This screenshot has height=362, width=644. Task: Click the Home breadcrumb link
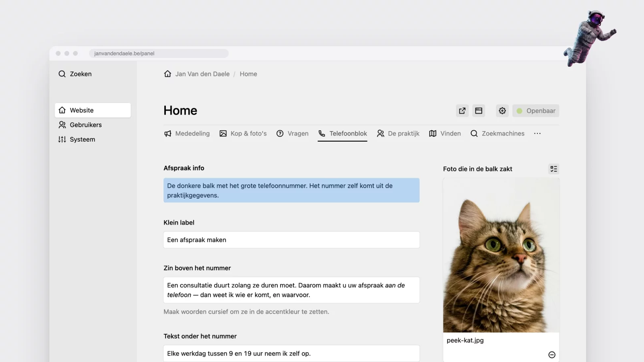248,74
